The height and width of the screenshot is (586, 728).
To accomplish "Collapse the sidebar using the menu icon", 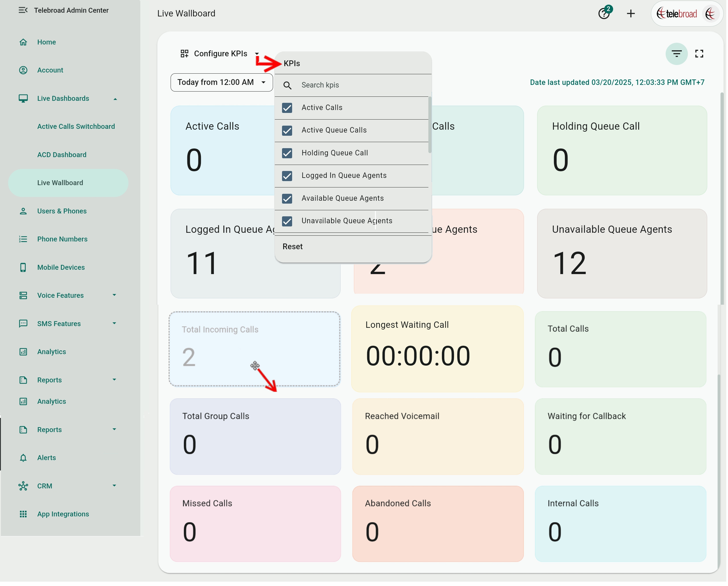I will point(23,10).
